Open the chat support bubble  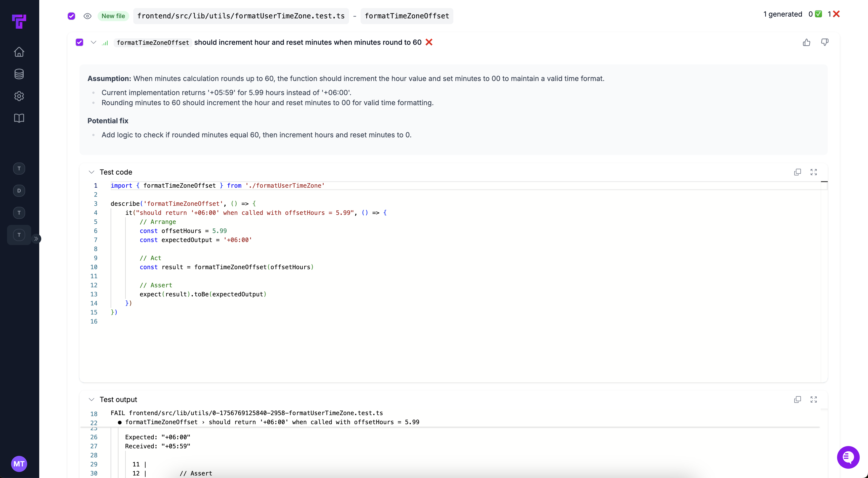[x=848, y=457]
